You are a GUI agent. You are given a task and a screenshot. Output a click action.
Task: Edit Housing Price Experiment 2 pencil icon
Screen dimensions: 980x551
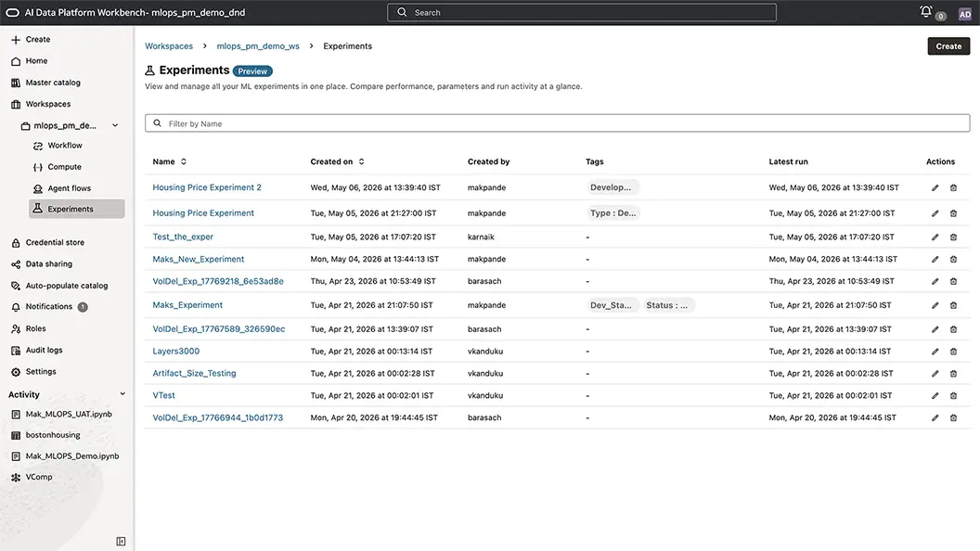[935, 187]
